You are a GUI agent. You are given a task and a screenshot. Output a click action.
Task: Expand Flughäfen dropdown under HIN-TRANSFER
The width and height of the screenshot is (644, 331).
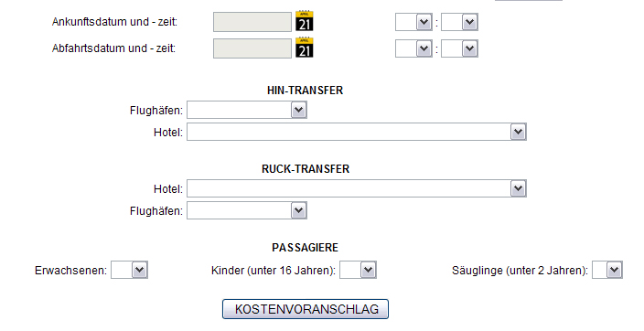[247, 110]
